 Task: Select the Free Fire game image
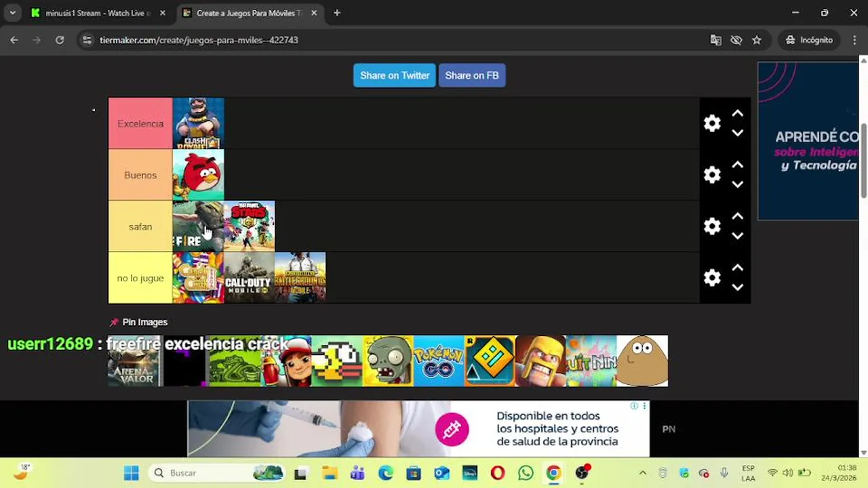pyautogui.click(x=198, y=226)
